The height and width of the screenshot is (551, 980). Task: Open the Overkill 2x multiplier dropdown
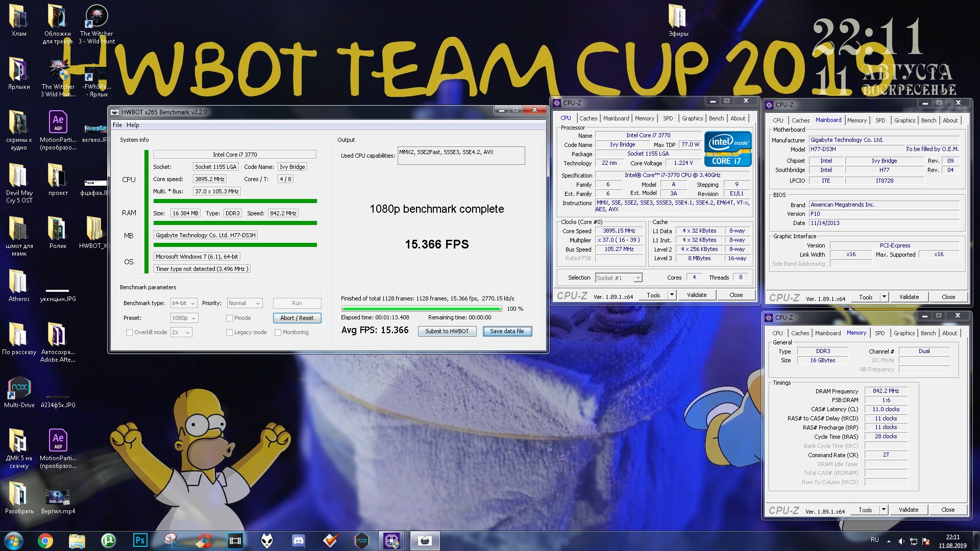point(181,332)
